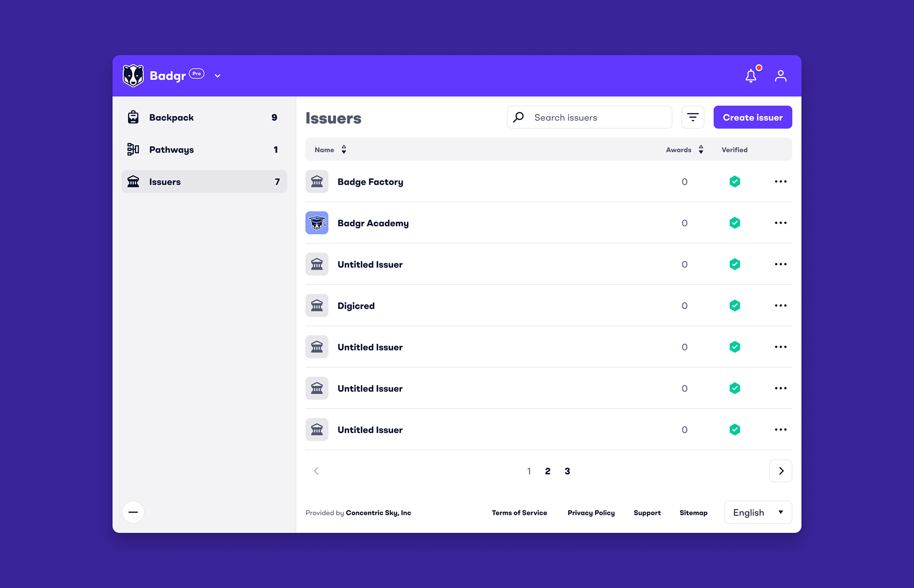Click the Create issuer button

click(x=752, y=117)
